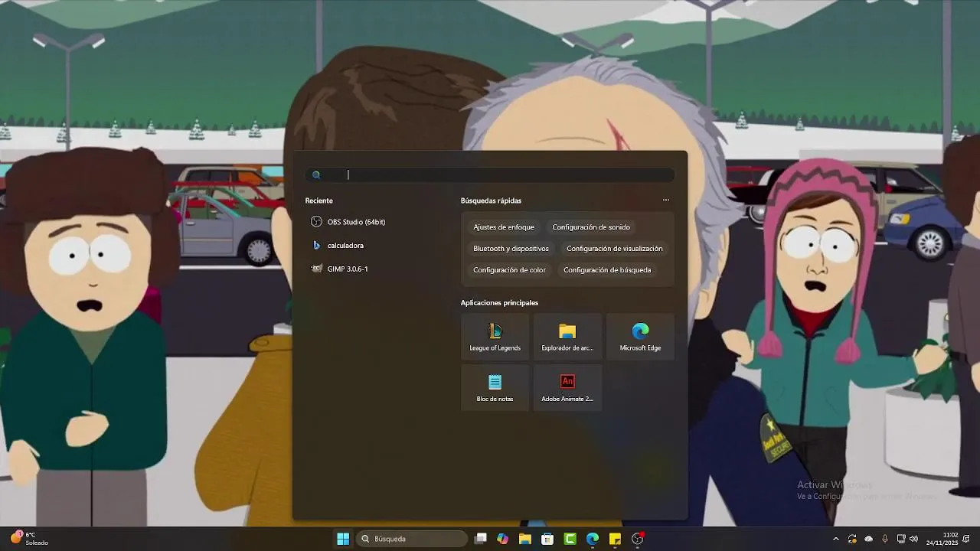
Task: Click the microphone tray icon
Action: (885, 539)
